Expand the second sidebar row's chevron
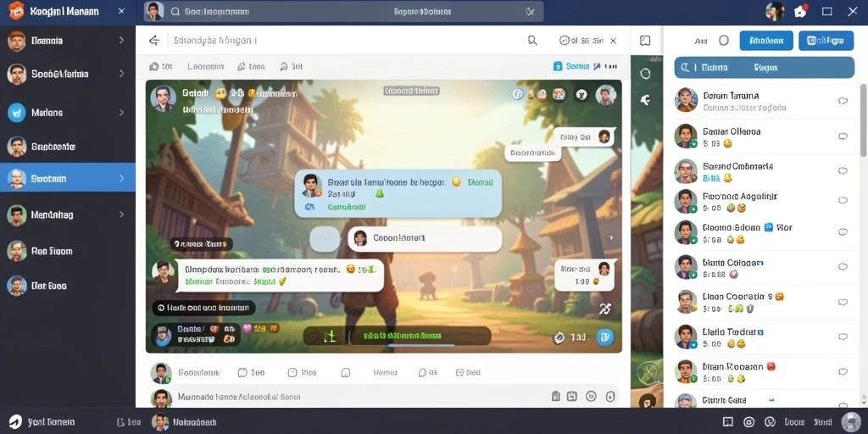868x434 pixels. tap(121, 74)
